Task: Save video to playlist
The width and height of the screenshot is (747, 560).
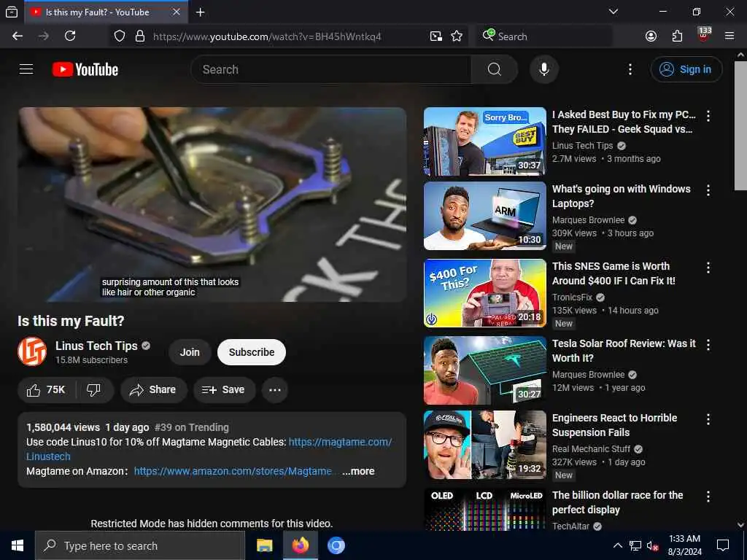Action: click(224, 390)
